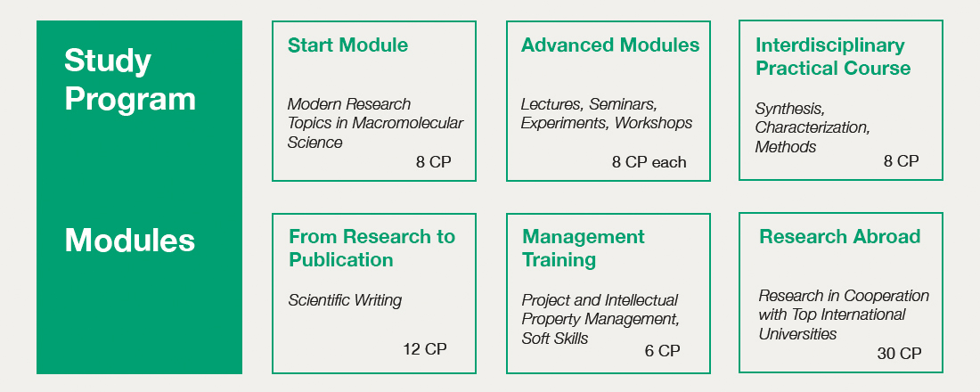Open the Interdisciplinary Practical Course title
980x392 pixels.
coord(832,56)
